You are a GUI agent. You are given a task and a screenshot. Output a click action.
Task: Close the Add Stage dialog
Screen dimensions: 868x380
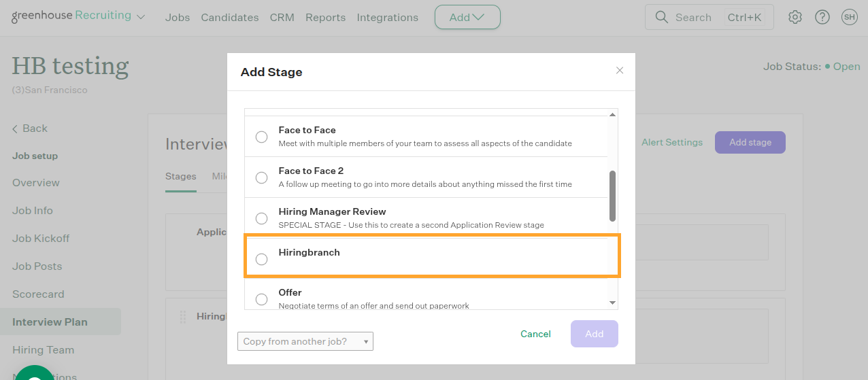(x=619, y=71)
